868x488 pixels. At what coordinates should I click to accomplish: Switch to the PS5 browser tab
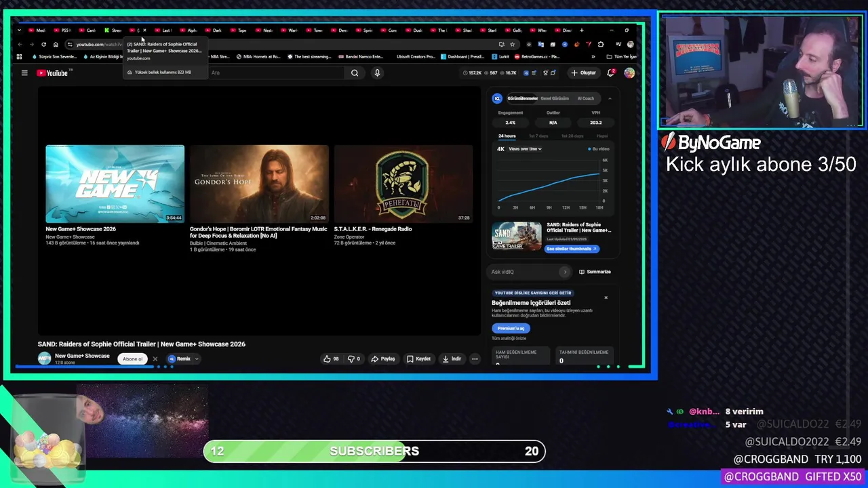pyautogui.click(x=62, y=30)
